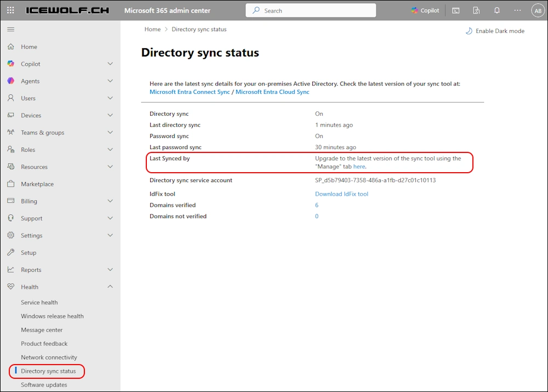This screenshot has width=548, height=392.
Task: Expand the Teams & groups chevron
Action: 110,133
